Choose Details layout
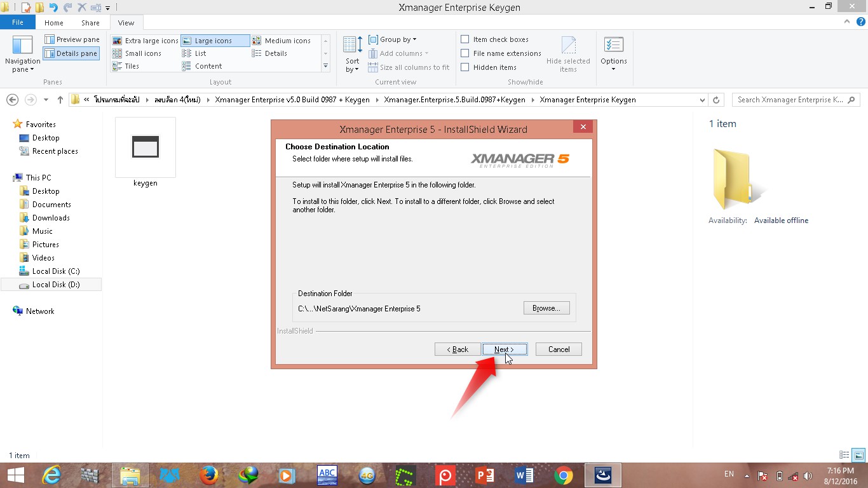This screenshot has height=488, width=868. pos(281,53)
